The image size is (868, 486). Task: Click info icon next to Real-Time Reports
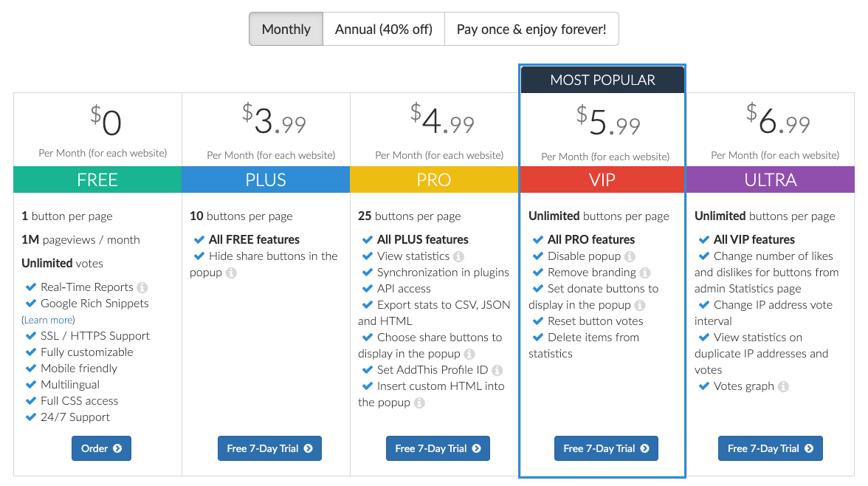click(x=142, y=287)
